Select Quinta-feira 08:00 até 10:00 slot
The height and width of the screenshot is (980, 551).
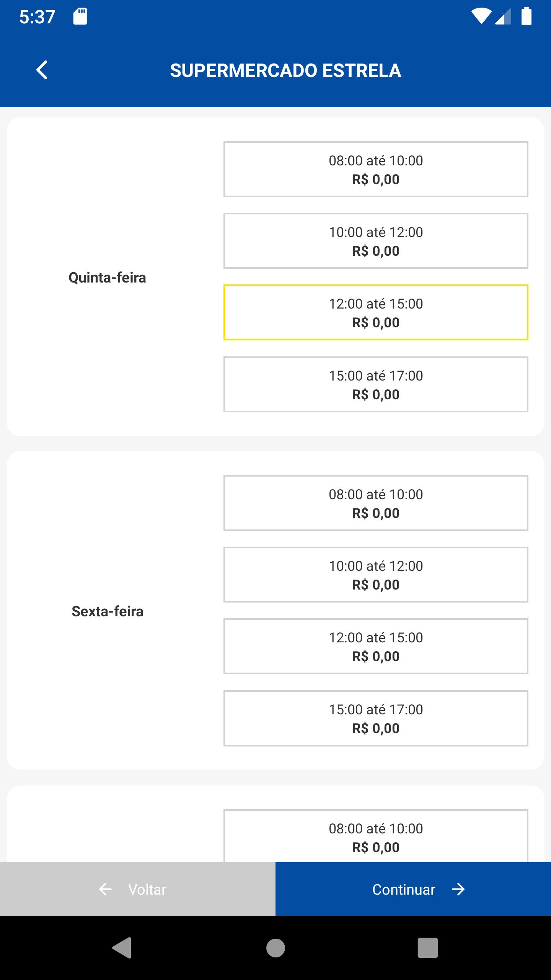pyautogui.click(x=376, y=169)
